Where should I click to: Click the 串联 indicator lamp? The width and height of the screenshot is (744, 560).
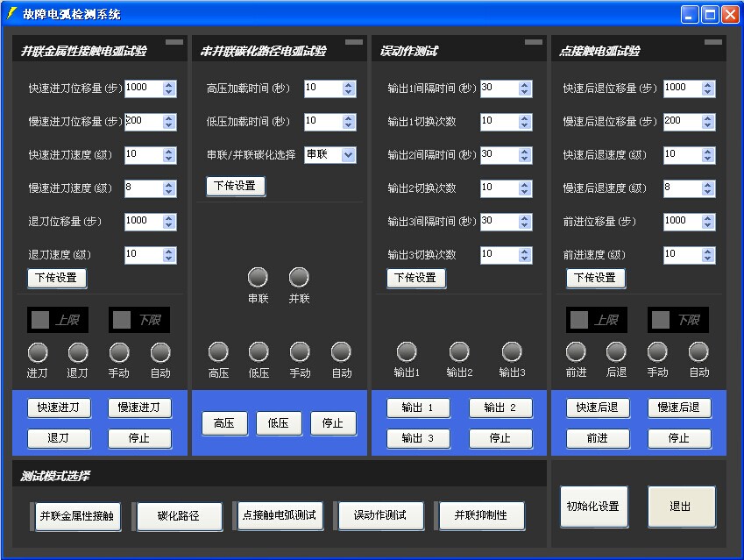click(x=258, y=278)
